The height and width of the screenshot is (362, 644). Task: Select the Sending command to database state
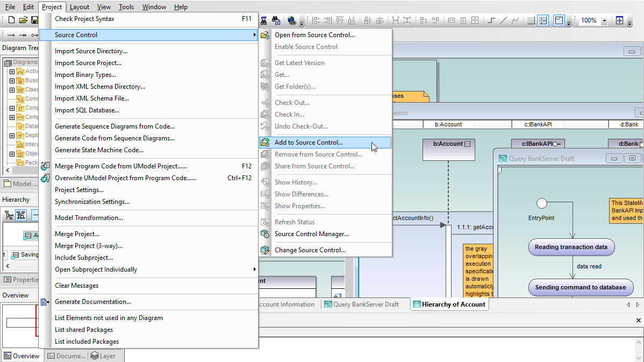(581, 287)
